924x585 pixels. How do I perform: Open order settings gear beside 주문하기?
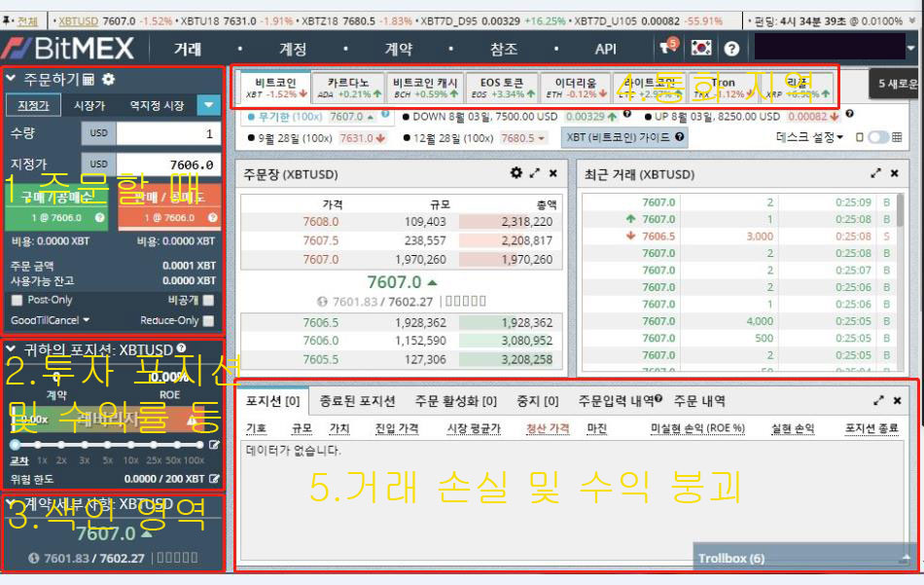pyautogui.click(x=108, y=79)
